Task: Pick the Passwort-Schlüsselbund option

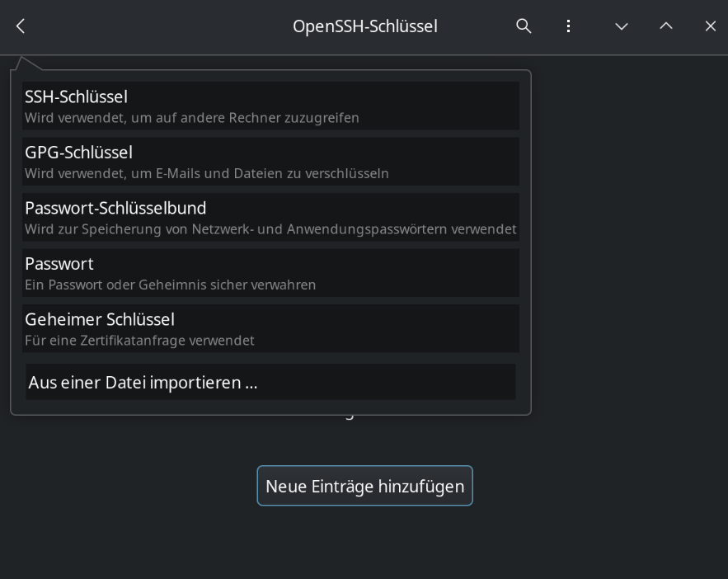Action: [x=115, y=208]
